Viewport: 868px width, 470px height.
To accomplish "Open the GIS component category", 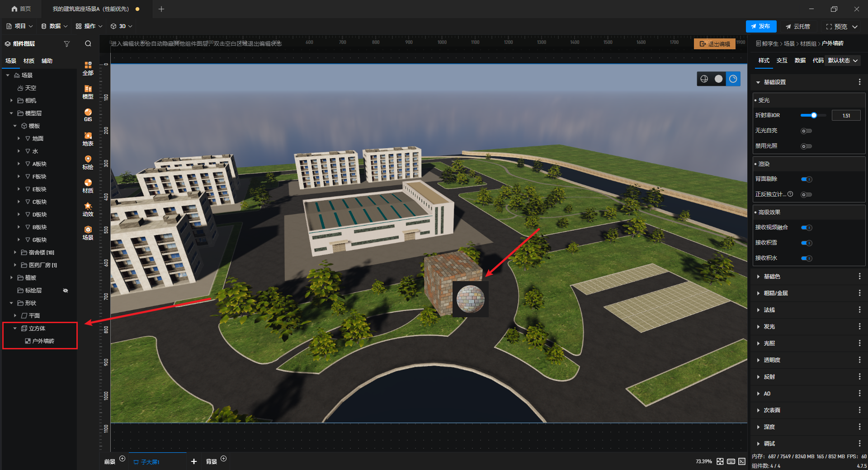I will coord(88,115).
